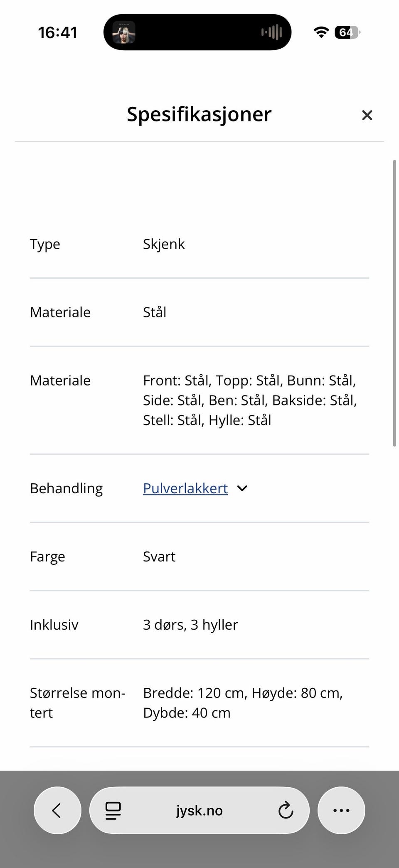399x868 pixels.
Task: Tap the 16:41 clock in status bar
Action: click(x=58, y=32)
